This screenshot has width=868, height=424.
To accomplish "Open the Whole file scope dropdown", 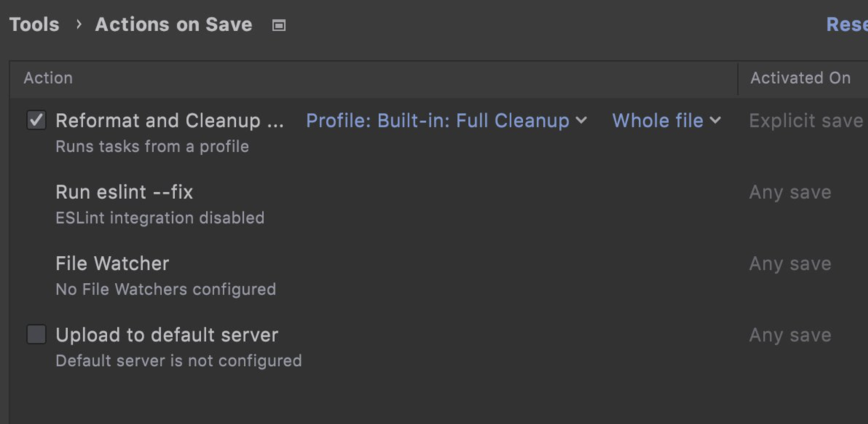I will point(658,121).
